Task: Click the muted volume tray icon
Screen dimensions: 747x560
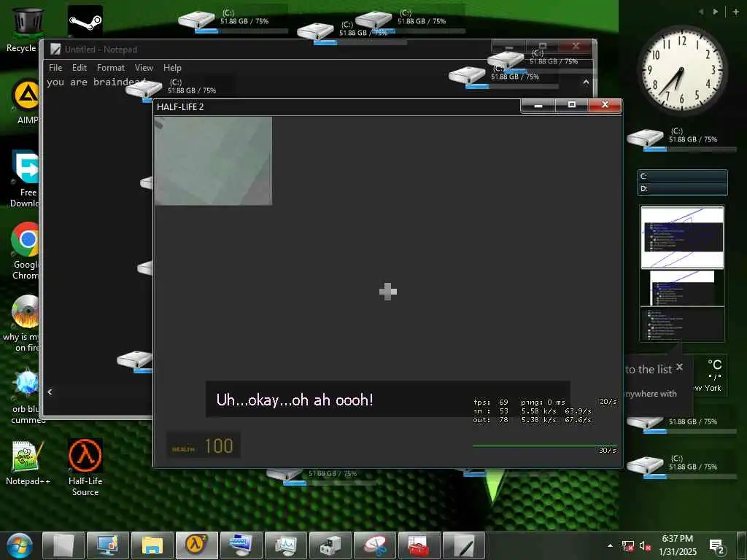Action: (645, 546)
